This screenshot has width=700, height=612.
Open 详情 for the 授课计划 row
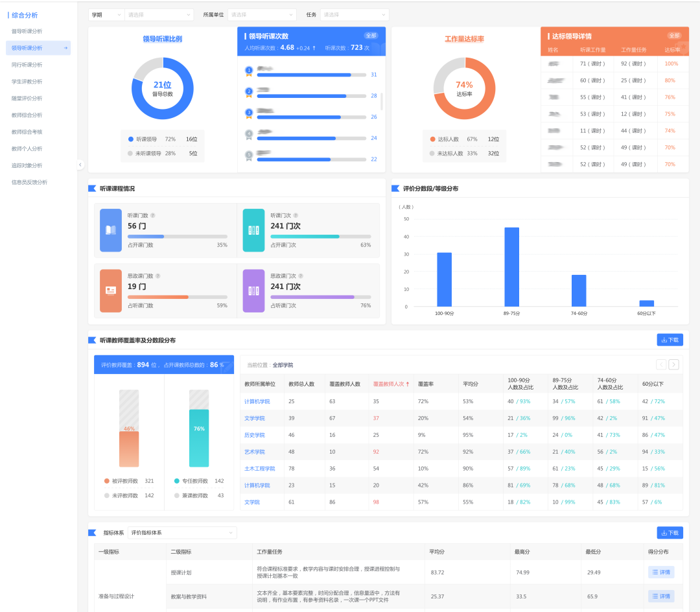pyautogui.click(x=660, y=572)
